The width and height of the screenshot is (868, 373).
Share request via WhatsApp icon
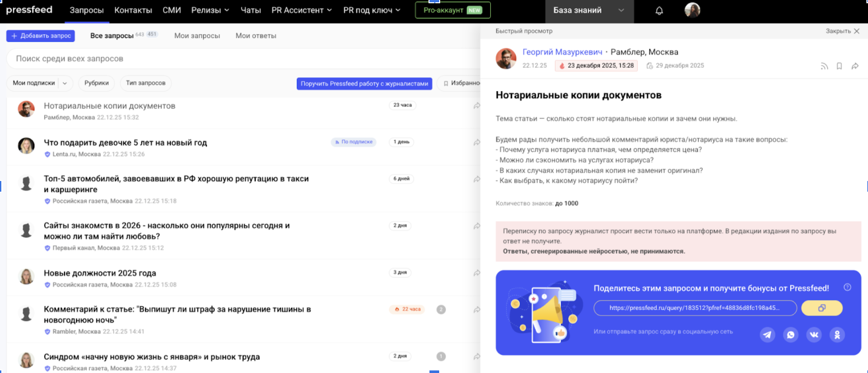791,334
